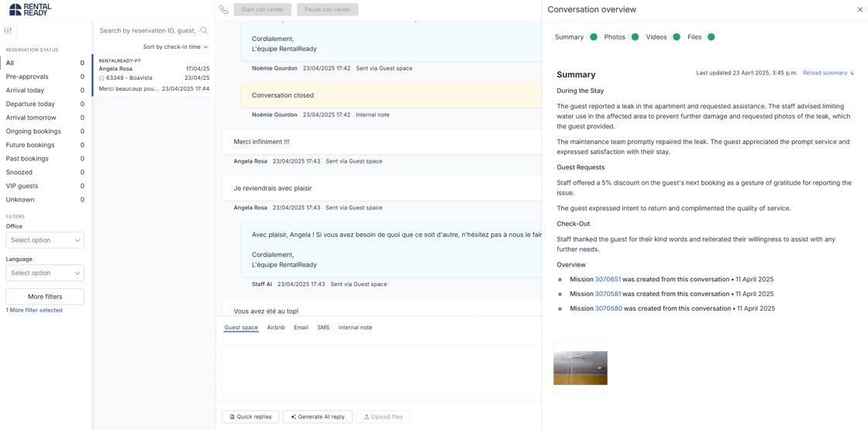868x430 pixels.
Task: Switch to the SMS tab
Action: pos(323,328)
